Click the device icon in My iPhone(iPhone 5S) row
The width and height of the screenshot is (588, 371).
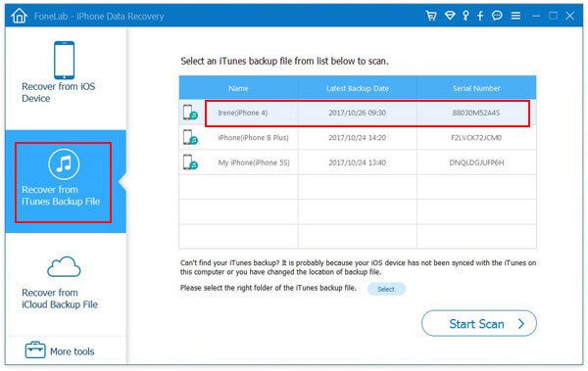coord(190,162)
